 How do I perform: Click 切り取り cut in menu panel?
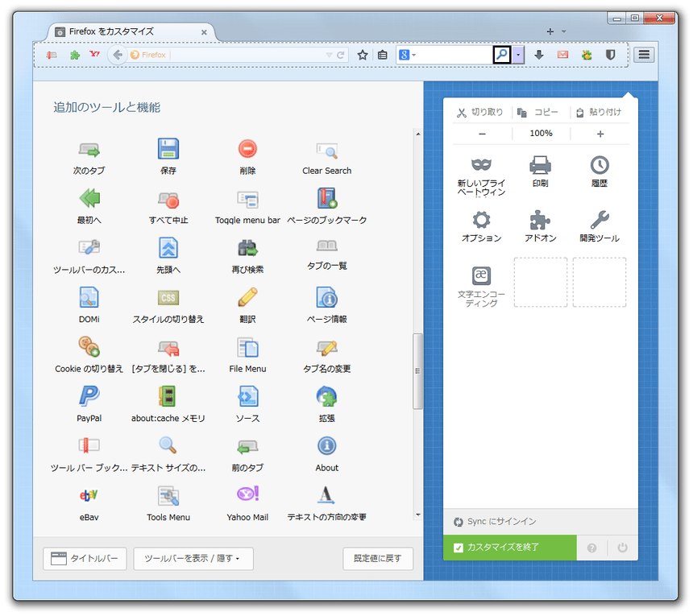pyautogui.click(x=480, y=112)
